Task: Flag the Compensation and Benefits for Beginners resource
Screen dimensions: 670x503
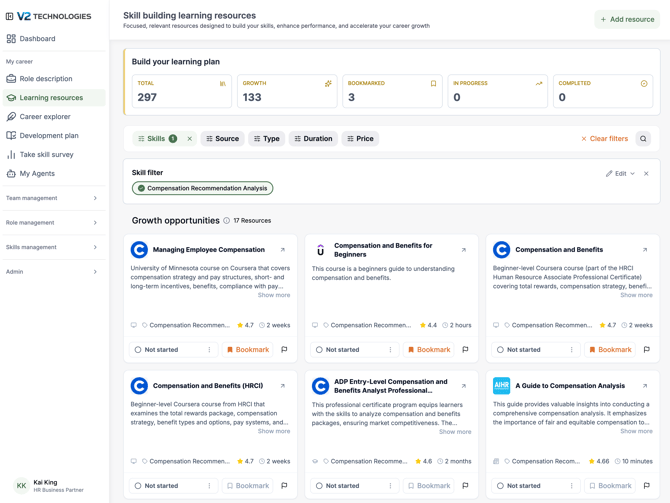Action: 465,350
